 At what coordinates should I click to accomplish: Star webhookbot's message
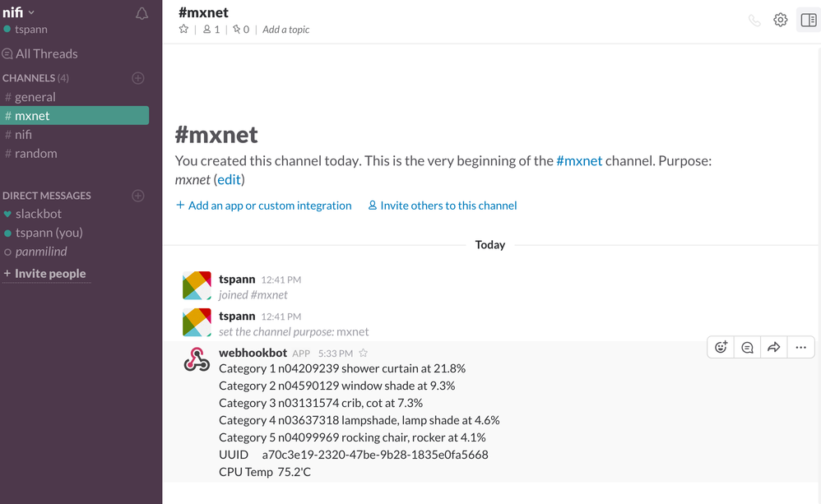362,352
